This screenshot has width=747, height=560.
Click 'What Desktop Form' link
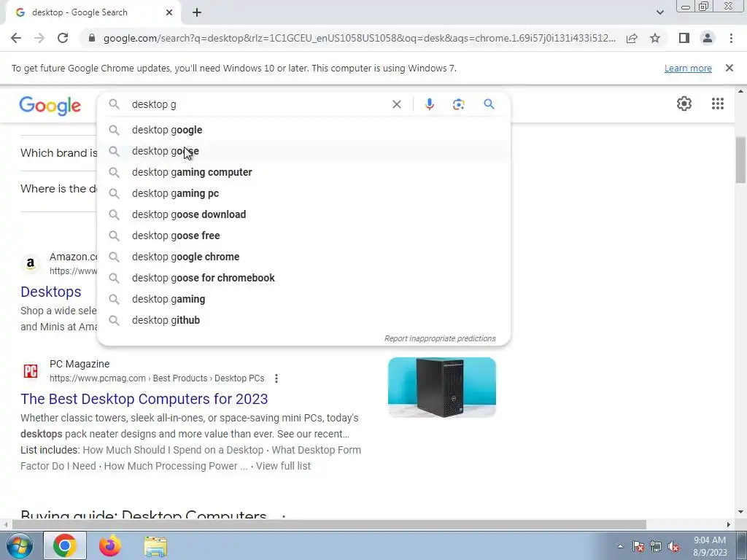click(x=317, y=450)
